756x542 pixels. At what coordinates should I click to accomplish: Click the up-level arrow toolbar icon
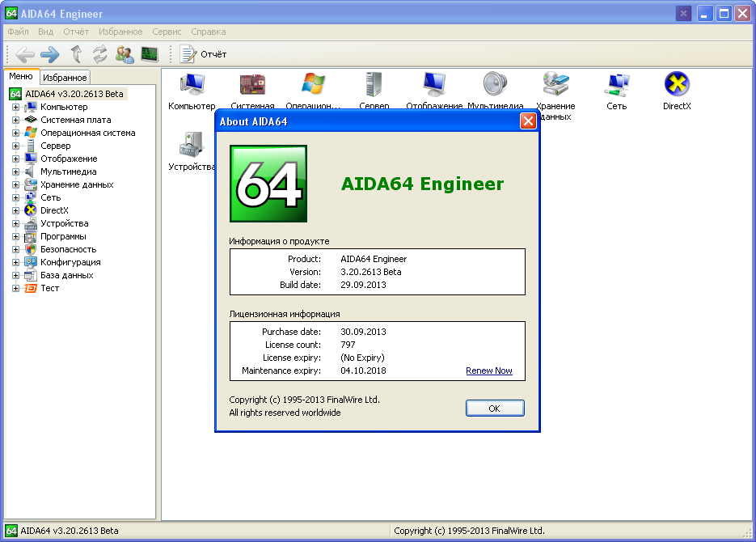pyautogui.click(x=76, y=54)
